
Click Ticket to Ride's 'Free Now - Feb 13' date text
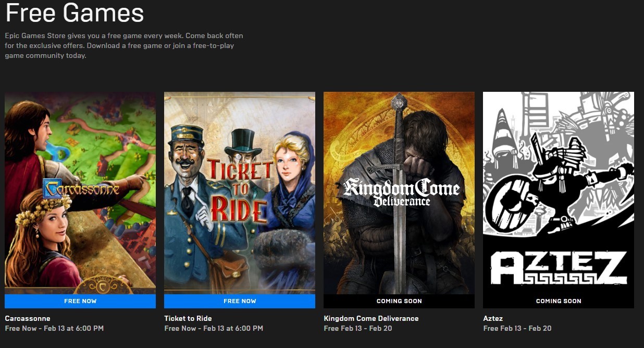point(214,328)
